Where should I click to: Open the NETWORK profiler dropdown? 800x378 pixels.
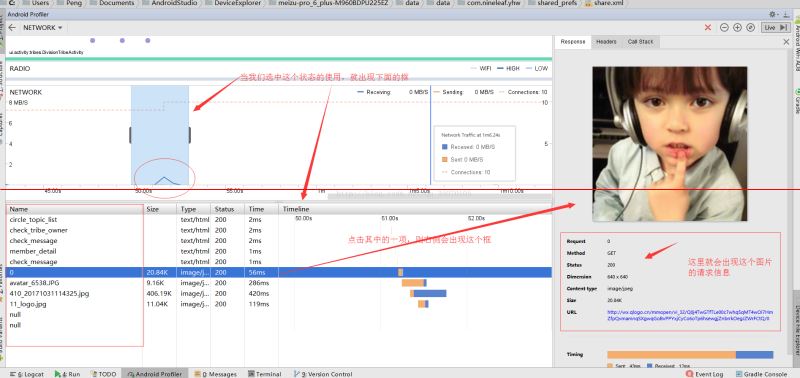point(43,28)
